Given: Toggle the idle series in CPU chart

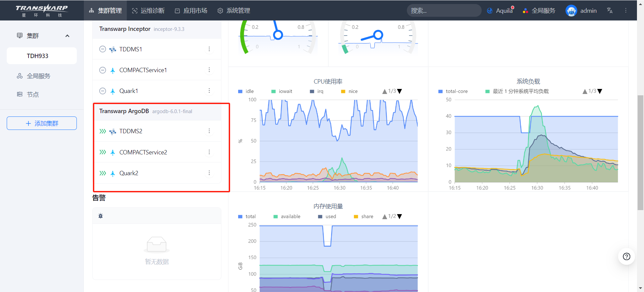Looking at the screenshot, I should click(x=246, y=91).
